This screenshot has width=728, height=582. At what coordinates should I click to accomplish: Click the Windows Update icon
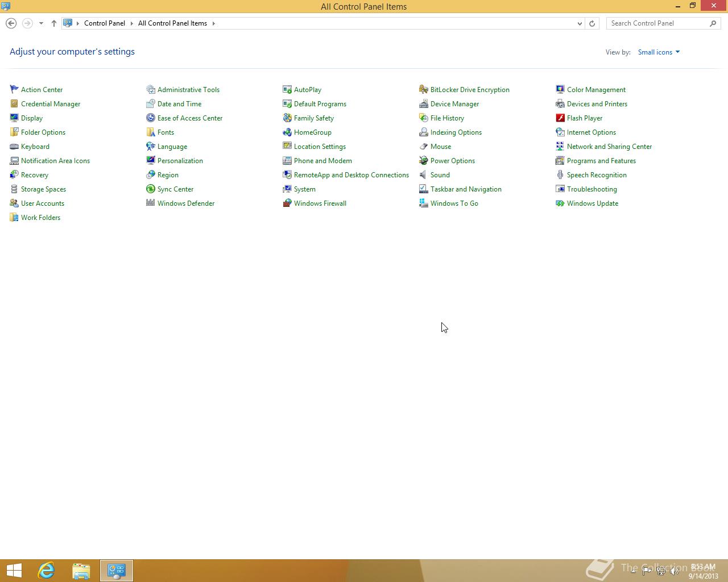(x=560, y=203)
